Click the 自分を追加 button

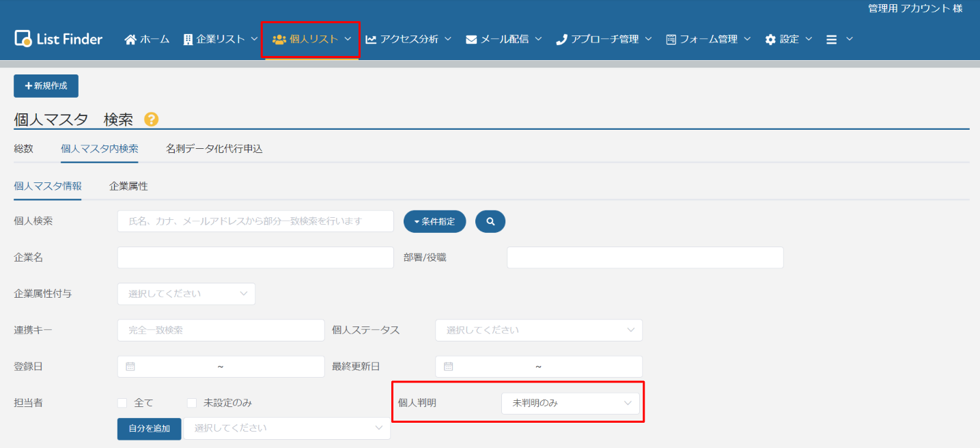coord(150,428)
